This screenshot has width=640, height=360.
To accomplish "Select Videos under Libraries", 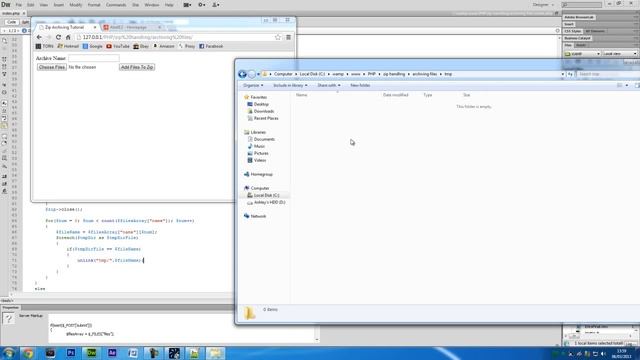I will tap(257, 160).
